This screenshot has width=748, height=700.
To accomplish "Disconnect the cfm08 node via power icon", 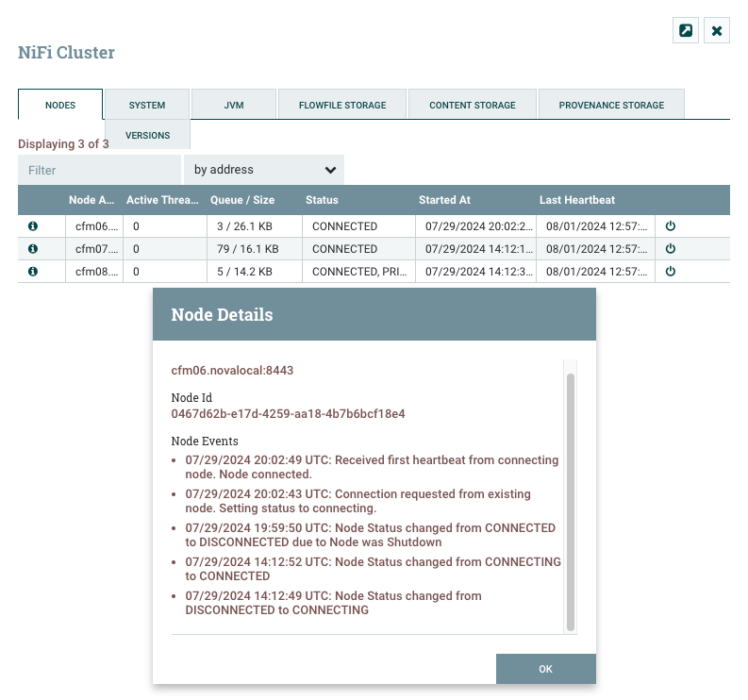I will pos(671,271).
